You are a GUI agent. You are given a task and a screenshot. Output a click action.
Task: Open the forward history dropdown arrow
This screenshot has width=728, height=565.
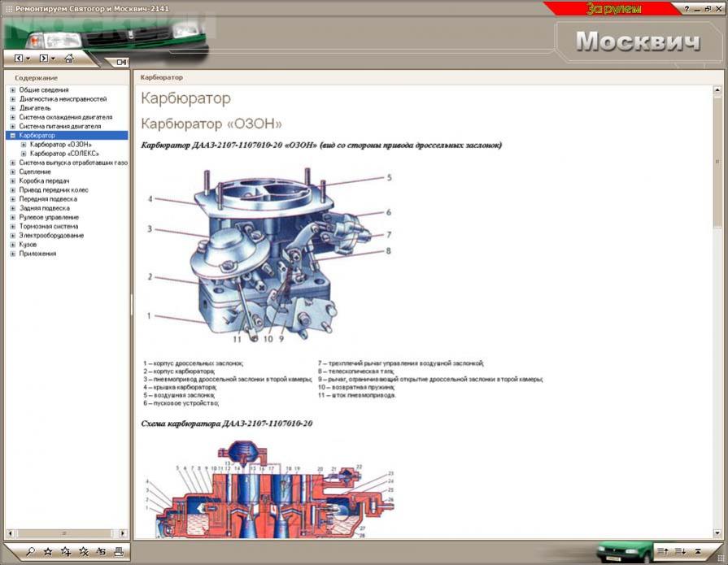click(x=53, y=59)
